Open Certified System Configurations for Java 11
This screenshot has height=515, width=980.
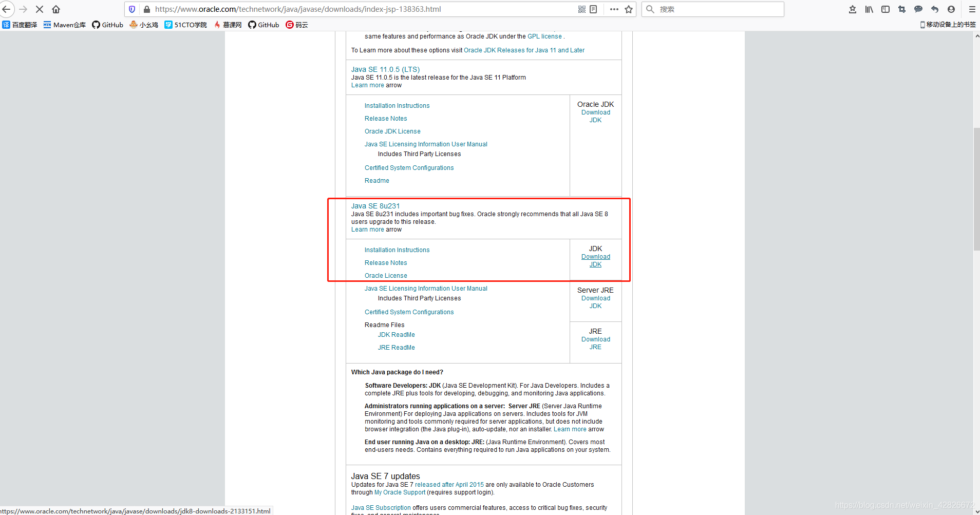tap(409, 168)
